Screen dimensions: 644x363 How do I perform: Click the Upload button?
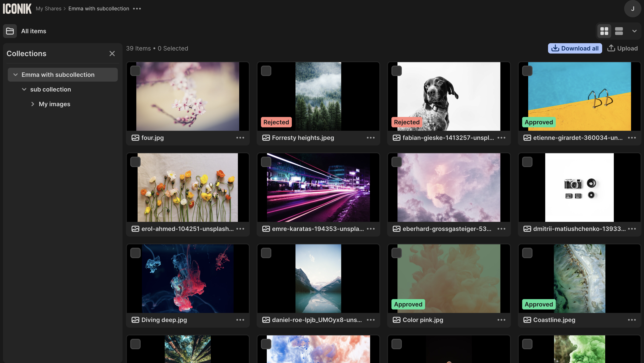[x=622, y=48]
